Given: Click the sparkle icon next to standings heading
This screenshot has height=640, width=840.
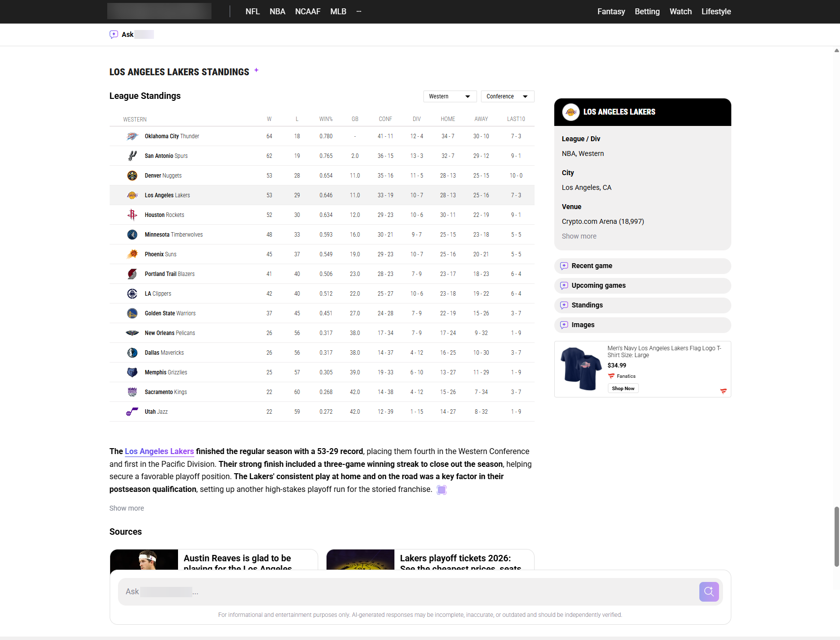Looking at the screenshot, I should click(256, 70).
